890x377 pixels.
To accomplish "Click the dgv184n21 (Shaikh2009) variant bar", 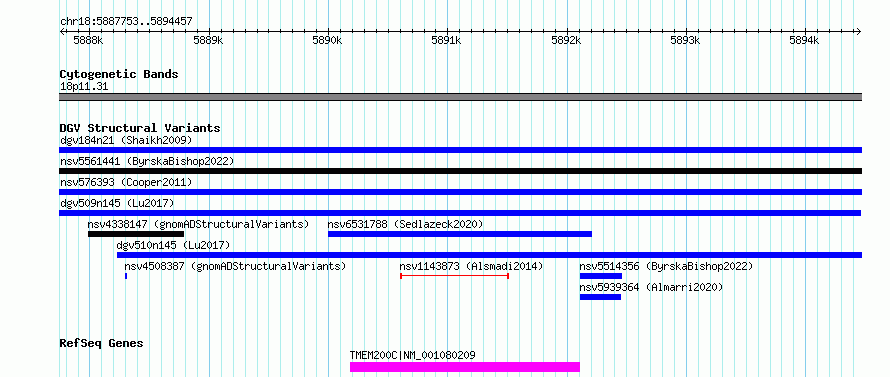I will 460,150.
